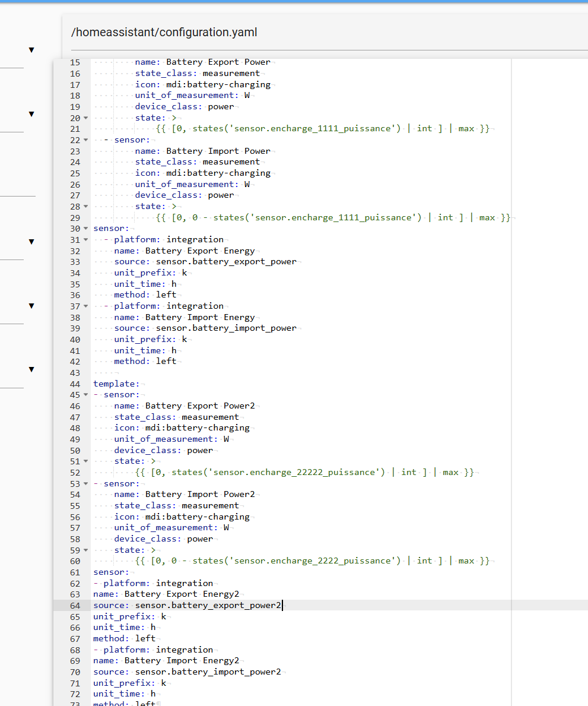Click the /homeassistant/configuration.yaml file path

pos(164,33)
